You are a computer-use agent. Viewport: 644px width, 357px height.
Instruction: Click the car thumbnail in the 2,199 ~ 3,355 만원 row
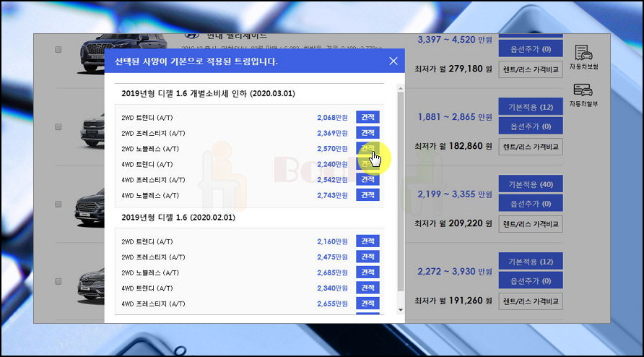point(90,206)
